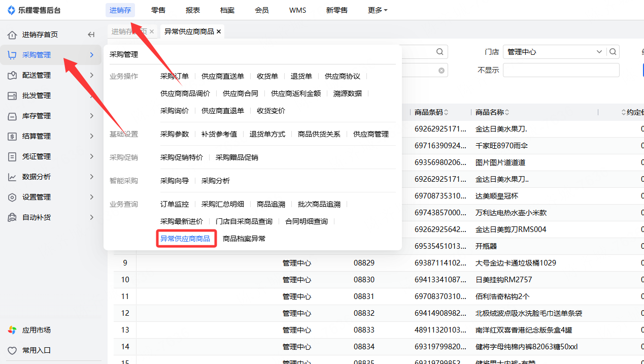Click the 不显示 input field
This screenshot has width=644, height=364.
pyautogui.click(x=561, y=70)
